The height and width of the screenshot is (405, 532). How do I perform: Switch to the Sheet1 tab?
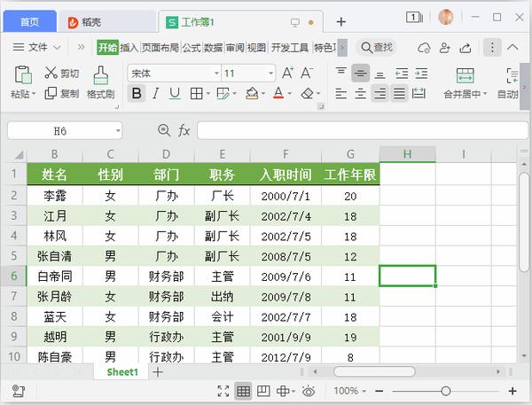[122, 372]
